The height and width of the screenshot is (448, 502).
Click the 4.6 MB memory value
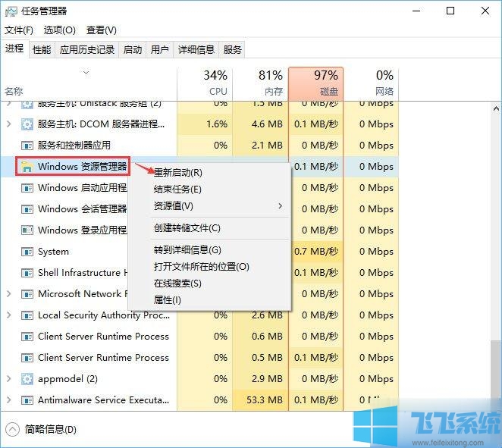267,124
